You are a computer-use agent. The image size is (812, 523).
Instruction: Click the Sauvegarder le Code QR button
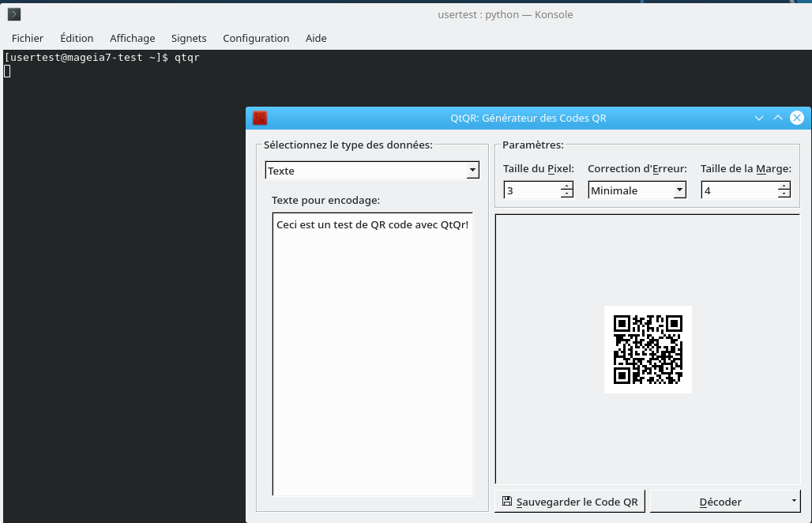(x=570, y=501)
